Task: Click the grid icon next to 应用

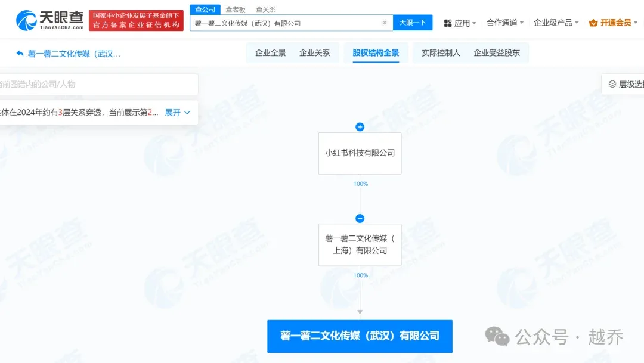Action: [448, 23]
